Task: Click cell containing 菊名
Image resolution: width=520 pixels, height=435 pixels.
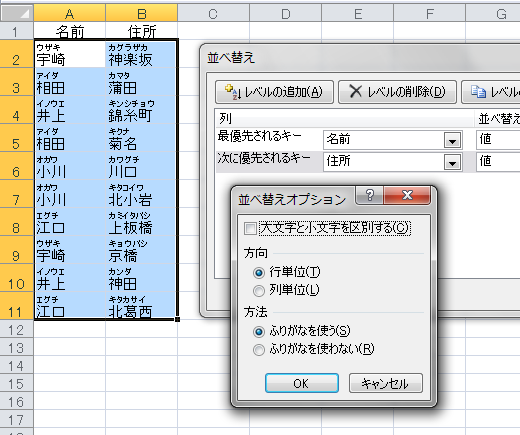Action: click(141, 138)
